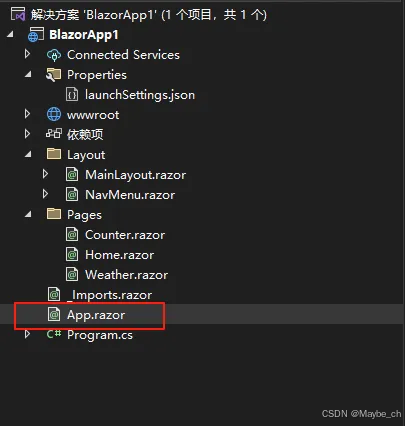
Task: Select the Pages folder label
Action: (x=84, y=215)
